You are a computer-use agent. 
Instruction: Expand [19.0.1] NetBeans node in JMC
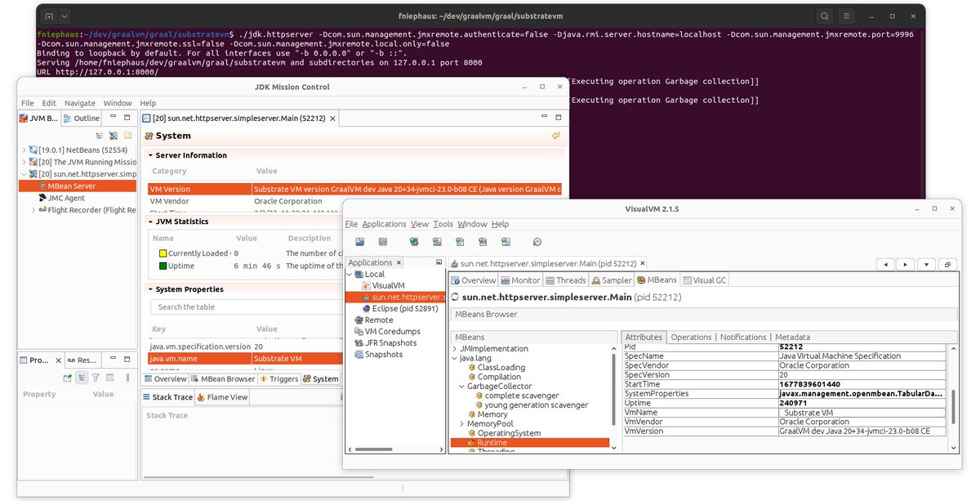(x=24, y=150)
